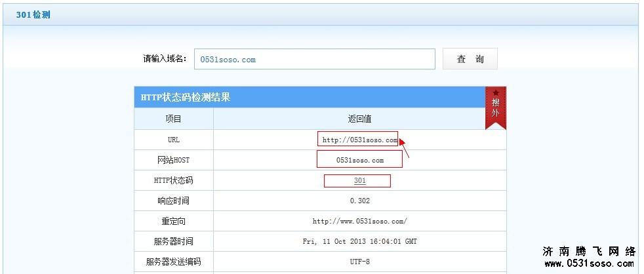Click the redirect value http://www.0531soso.com/
644x274 pixels.
(x=360, y=221)
